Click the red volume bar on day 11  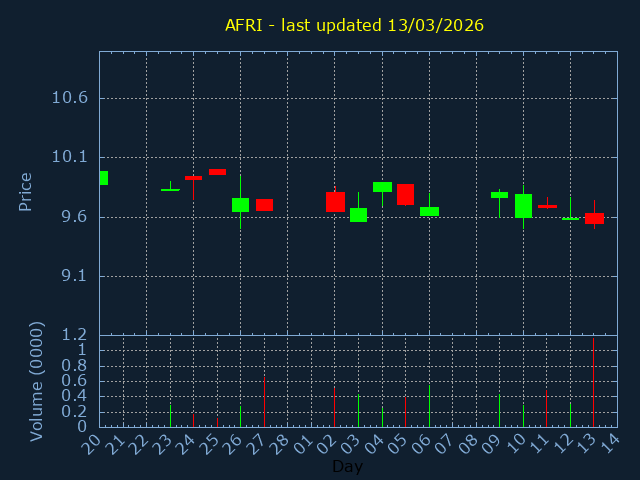(546, 408)
